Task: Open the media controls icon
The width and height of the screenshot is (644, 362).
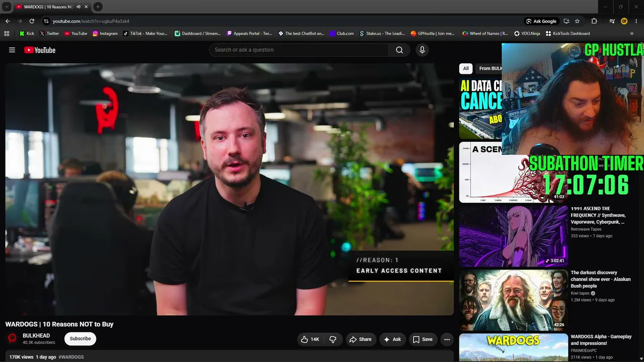Action: click(x=612, y=21)
